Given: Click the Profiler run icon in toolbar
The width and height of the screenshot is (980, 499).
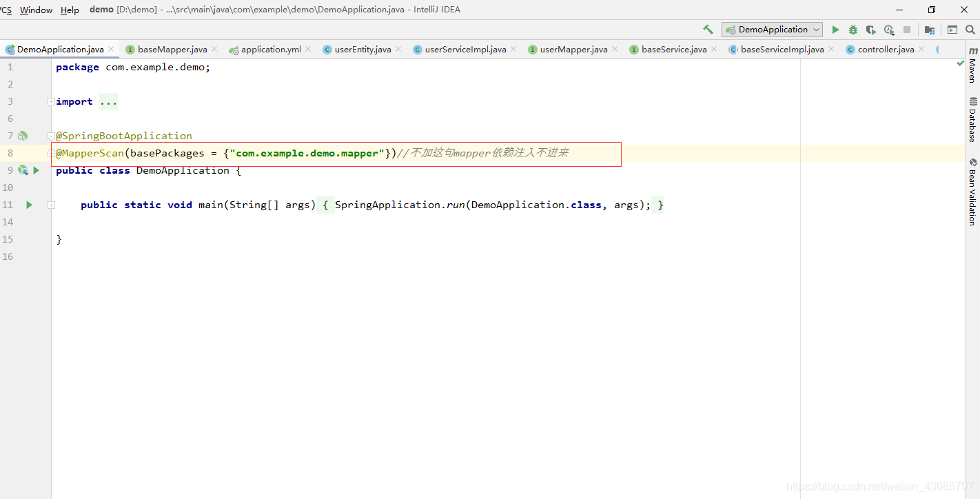Looking at the screenshot, I should tap(889, 30).
